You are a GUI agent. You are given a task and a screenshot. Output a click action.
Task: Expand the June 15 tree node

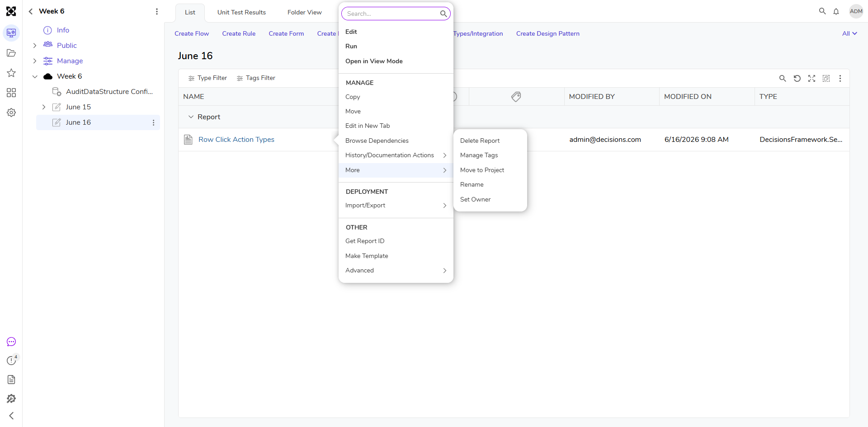click(x=44, y=107)
